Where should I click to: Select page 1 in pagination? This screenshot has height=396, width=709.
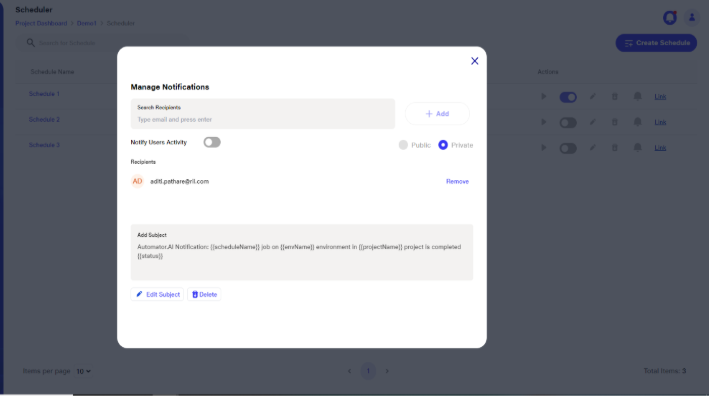pos(368,371)
